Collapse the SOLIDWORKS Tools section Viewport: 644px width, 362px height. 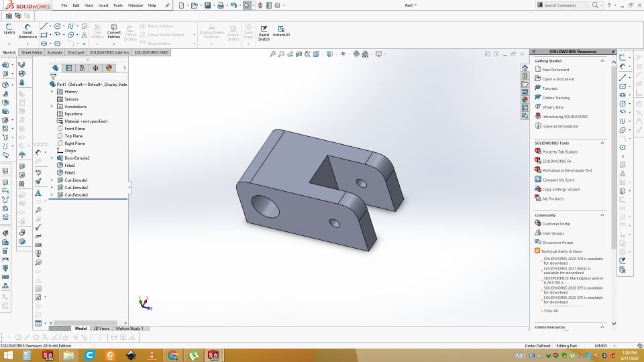tap(602, 143)
